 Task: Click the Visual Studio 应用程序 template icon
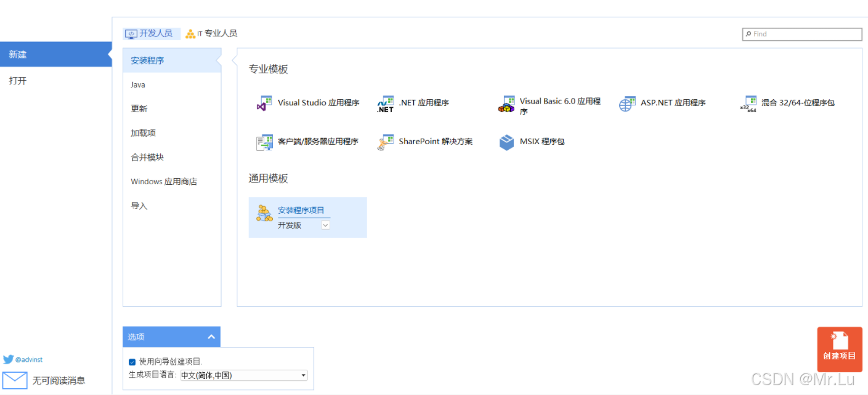coord(264,104)
